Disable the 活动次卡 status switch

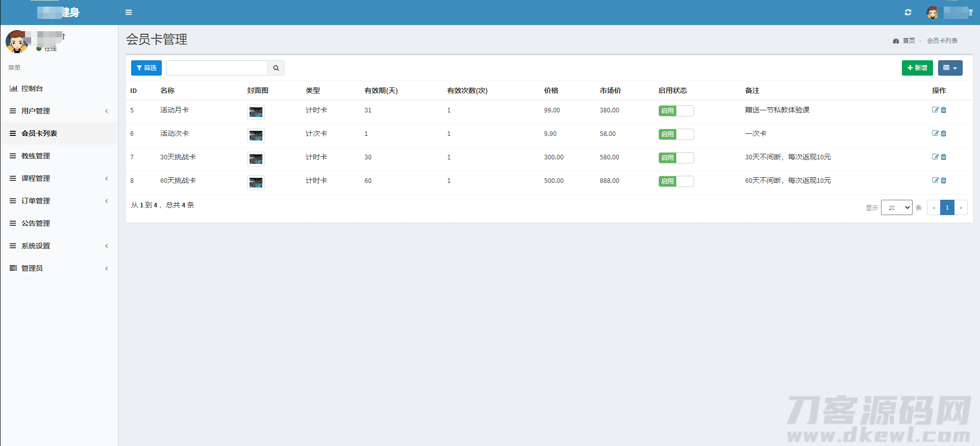point(676,134)
